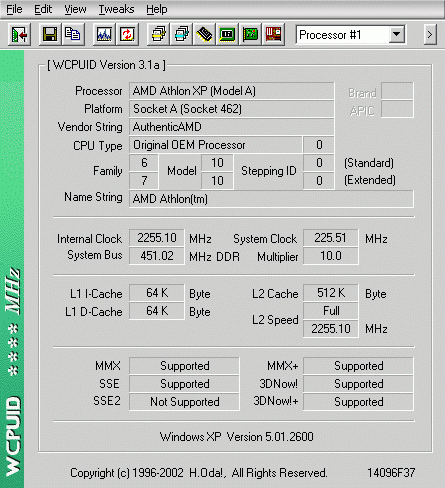The height and width of the screenshot is (488, 445).
Task: Click the 14096F37 code at bottom
Action: [x=391, y=473]
